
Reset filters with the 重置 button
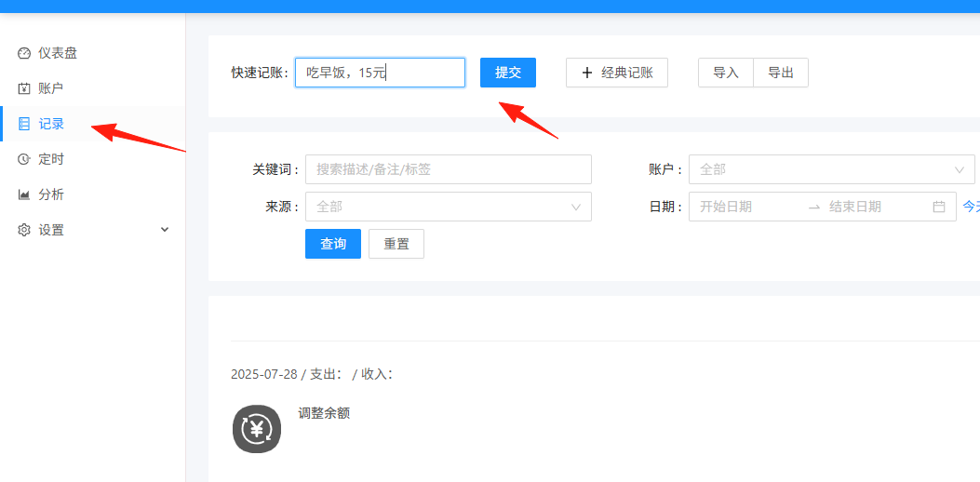[396, 244]
